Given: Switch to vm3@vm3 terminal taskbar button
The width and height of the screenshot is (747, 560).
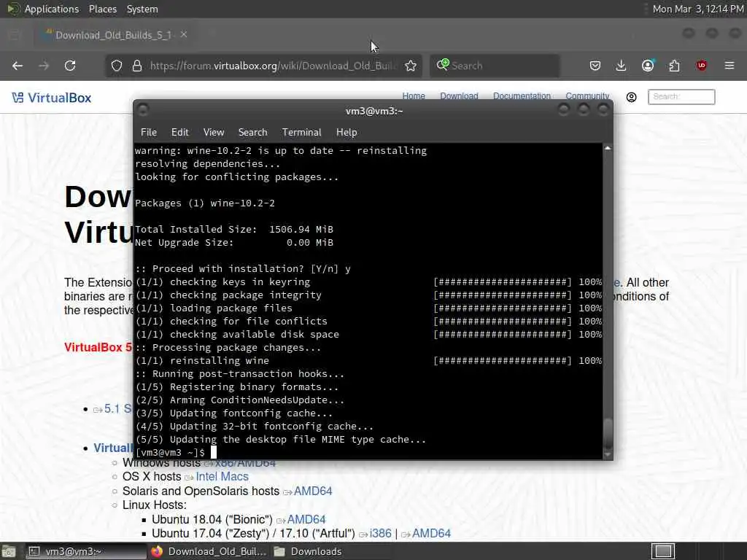Looking at the screenshot, I should click(86, 551).
